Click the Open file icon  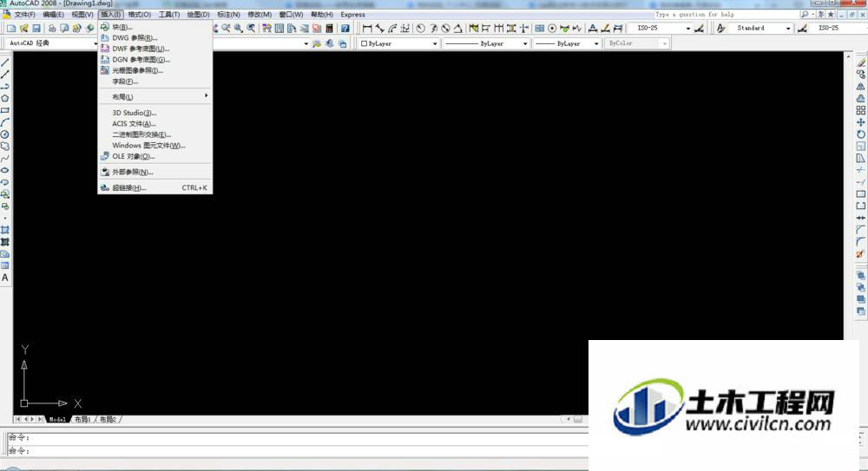coord(23,28)
